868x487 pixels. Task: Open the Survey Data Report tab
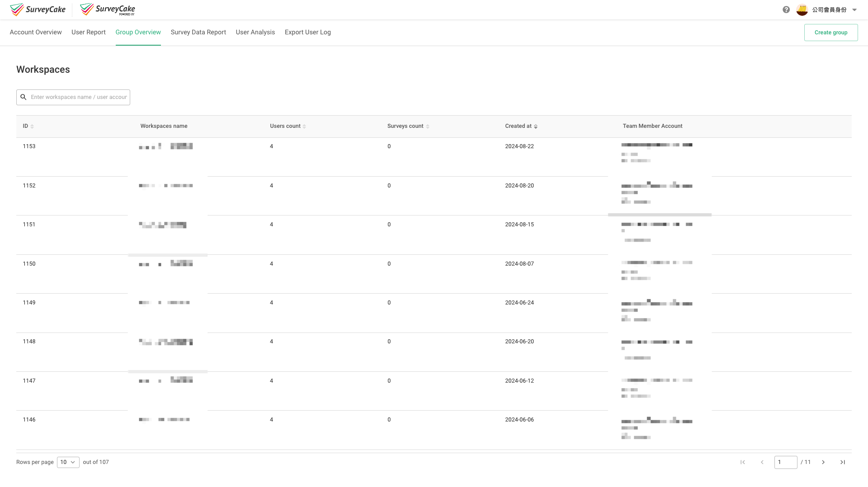(x=198, y=32)
